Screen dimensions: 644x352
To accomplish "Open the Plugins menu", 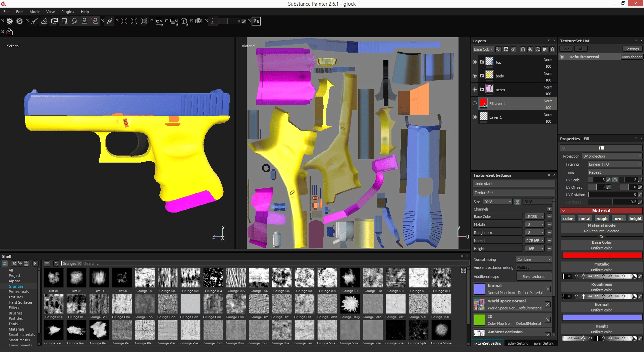I will [x=68, y=12].
